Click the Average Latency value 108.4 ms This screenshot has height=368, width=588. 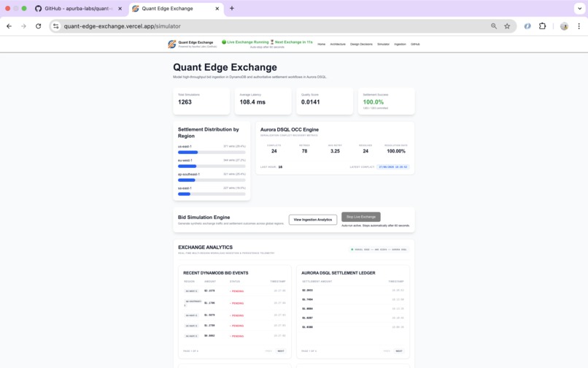252,102
